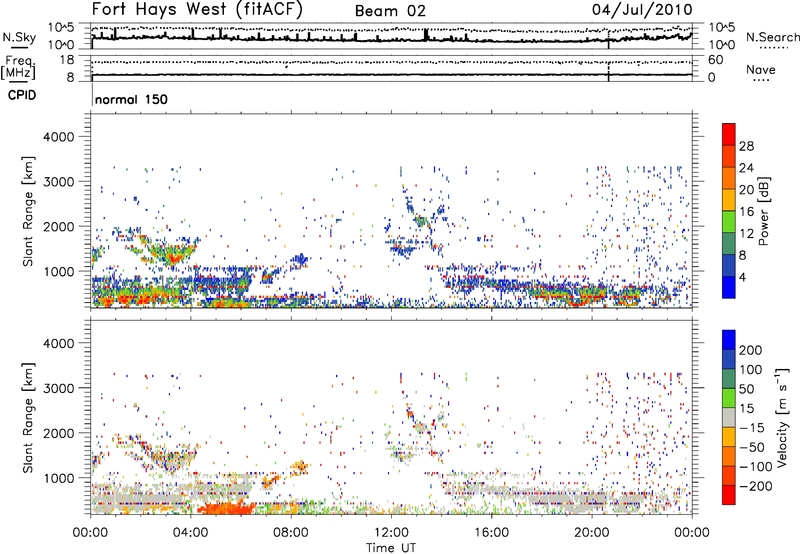Click the 'Velocity [m s-1]' color bar label

[782, 417]
